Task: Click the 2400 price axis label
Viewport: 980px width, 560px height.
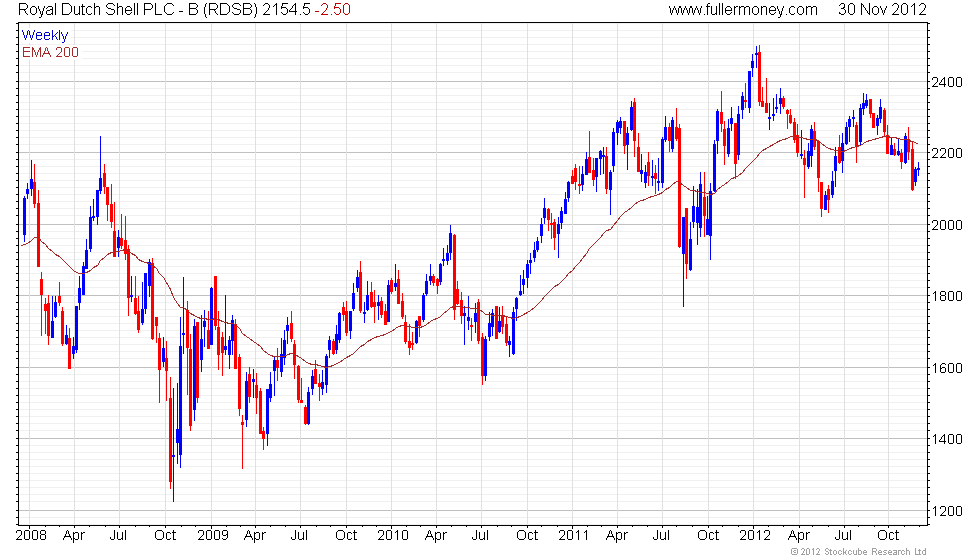Action: pyautogui.click(x=946, y=82)
